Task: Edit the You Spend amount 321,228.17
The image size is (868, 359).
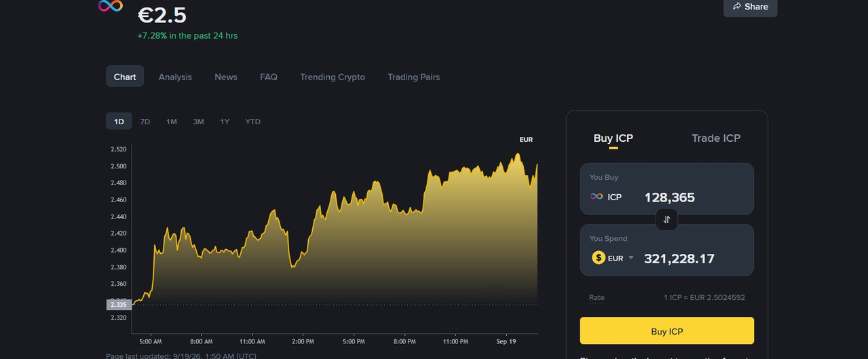Action: [679, 259]
